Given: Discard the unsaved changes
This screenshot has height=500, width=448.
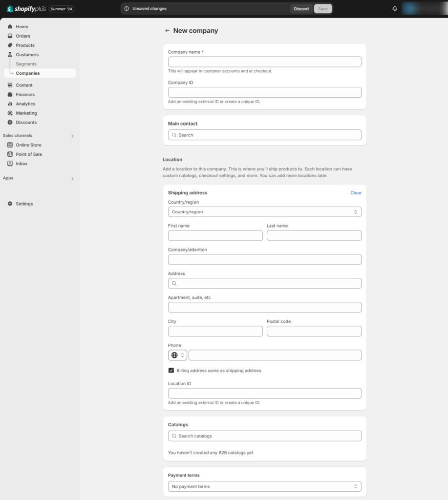Looking at the screenshot, I should (301, 9).
